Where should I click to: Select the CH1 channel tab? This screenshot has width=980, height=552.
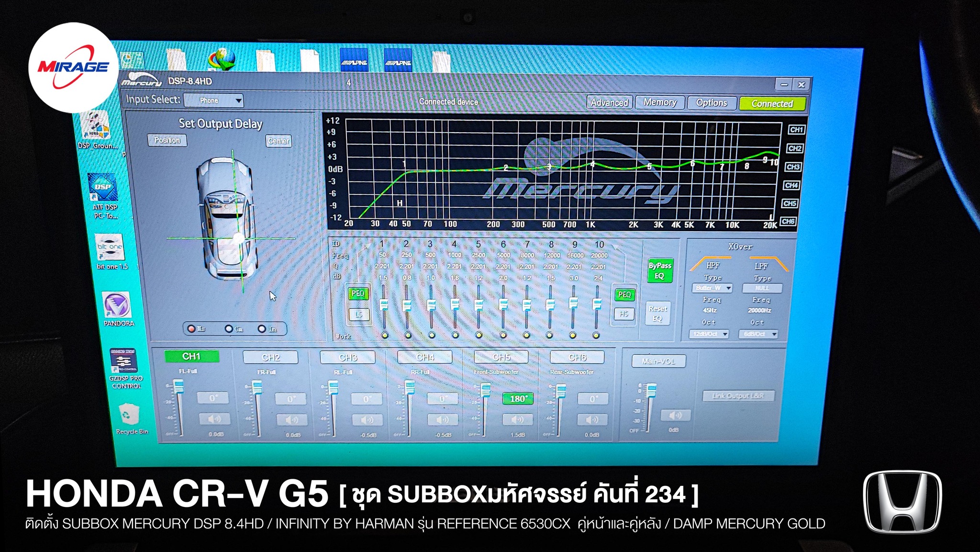191,356
